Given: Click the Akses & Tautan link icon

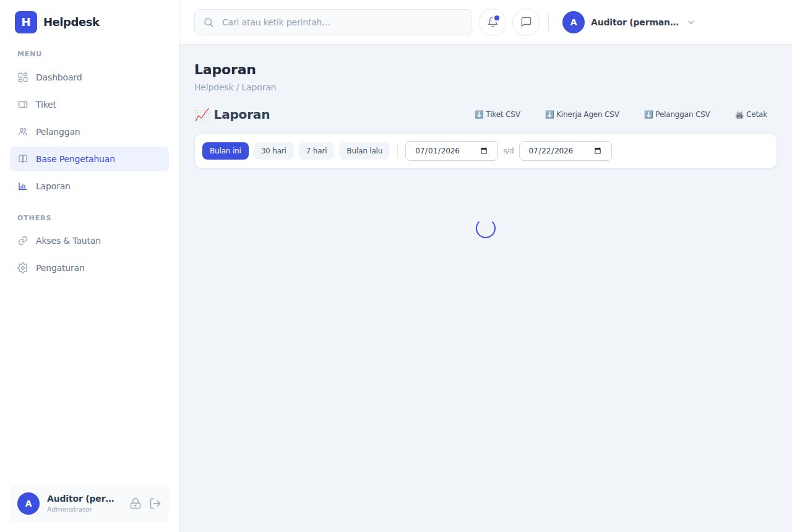Looking at the screenshot, I should (x=23, y=241).
